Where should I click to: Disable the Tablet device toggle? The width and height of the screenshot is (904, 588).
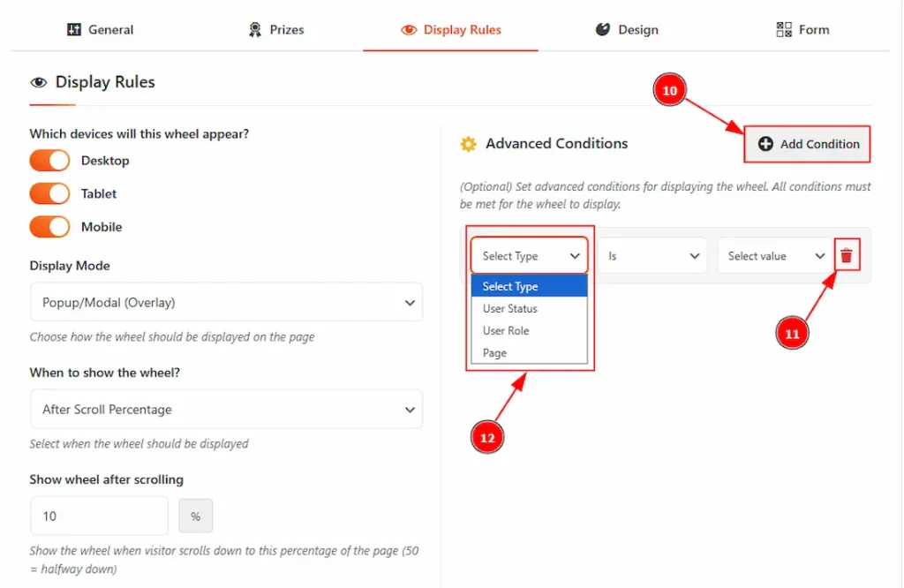click(49, 193)
